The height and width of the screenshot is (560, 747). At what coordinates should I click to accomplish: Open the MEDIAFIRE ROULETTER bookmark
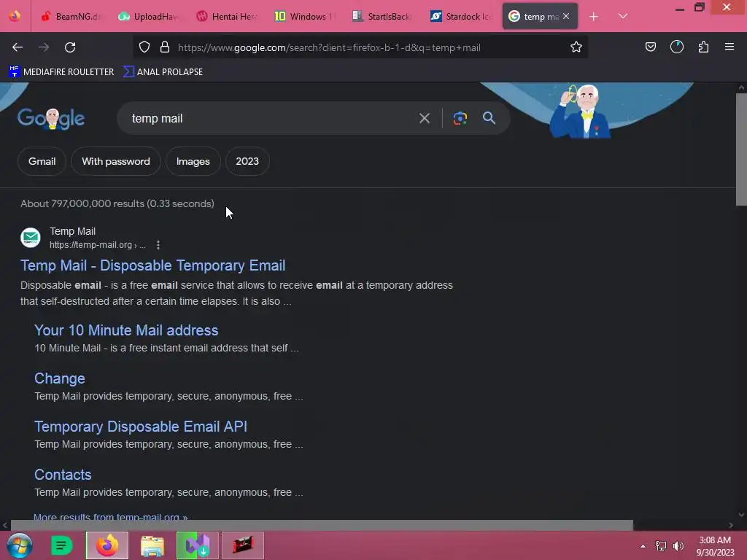tap(61, 72)
